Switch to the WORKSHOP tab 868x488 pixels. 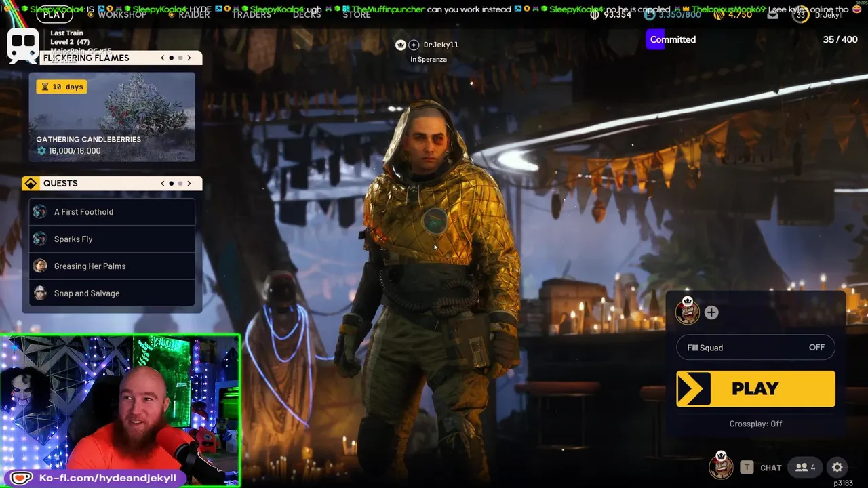click(x=122, y=14)
